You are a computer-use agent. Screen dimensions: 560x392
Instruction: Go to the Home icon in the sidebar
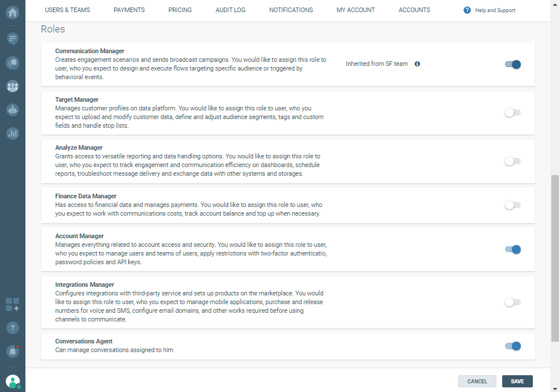pos(12,12)
